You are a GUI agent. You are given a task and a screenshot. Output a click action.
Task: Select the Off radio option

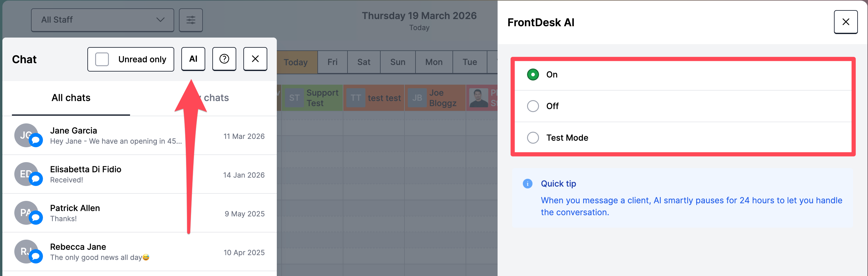click(533, 106)
